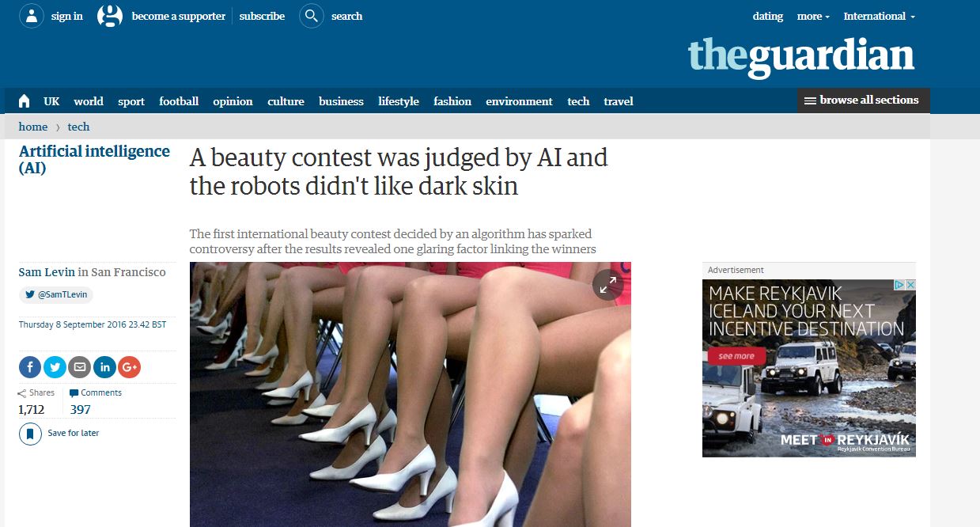Screen dimensions: 980x527
Task: Share article via Twitter icon
Action: (55, 367)
